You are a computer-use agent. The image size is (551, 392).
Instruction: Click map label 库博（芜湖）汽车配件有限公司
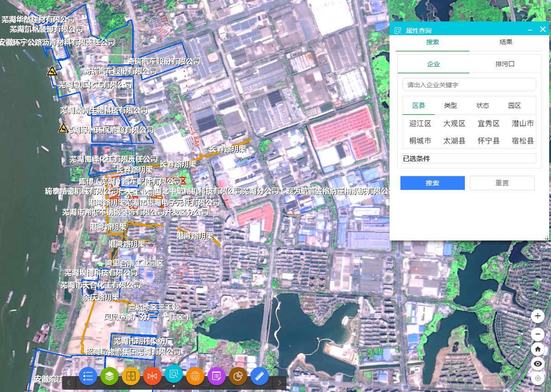point(130,182)
